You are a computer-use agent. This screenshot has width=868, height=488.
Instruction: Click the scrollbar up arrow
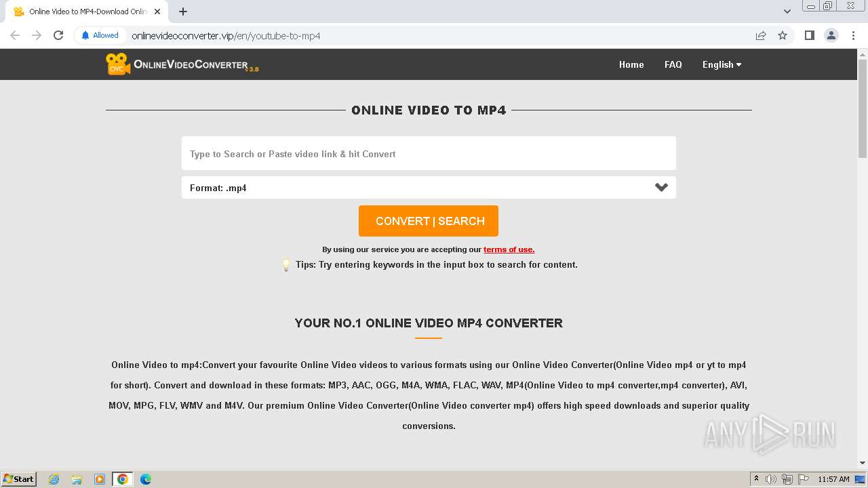[863, 54]
